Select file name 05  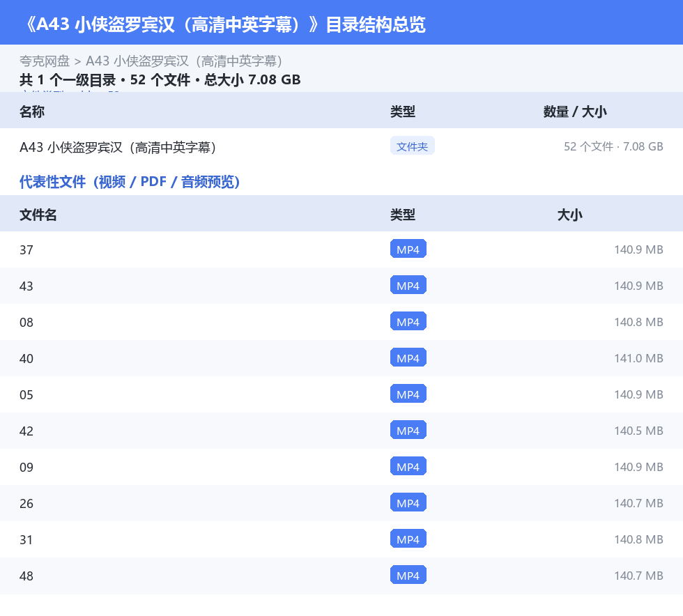click(x=26, y=394)
